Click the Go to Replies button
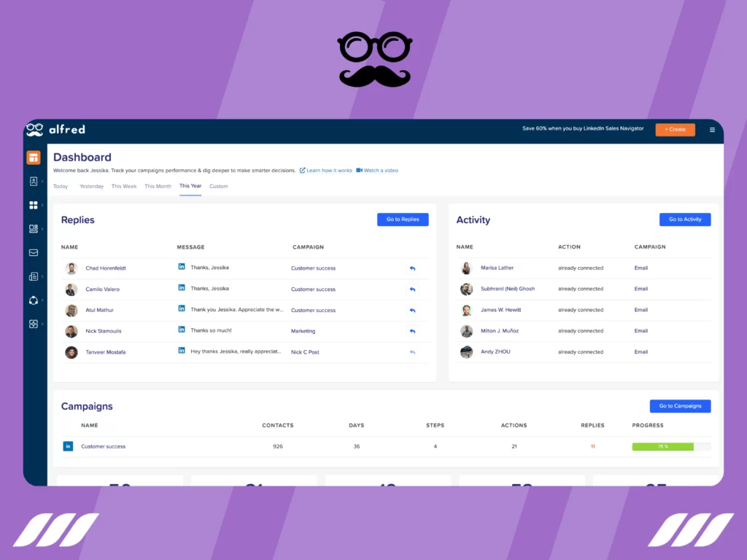 [x=403, y=219]
